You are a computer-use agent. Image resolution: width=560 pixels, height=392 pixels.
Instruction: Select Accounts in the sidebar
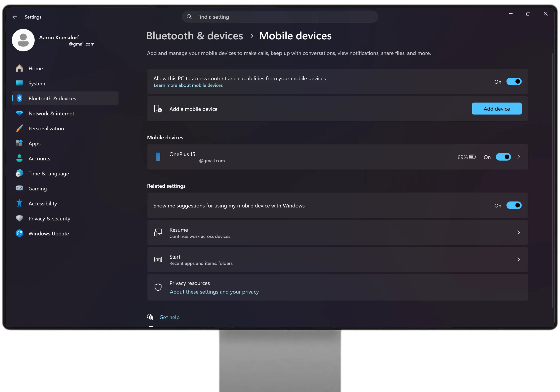(65, 158)
